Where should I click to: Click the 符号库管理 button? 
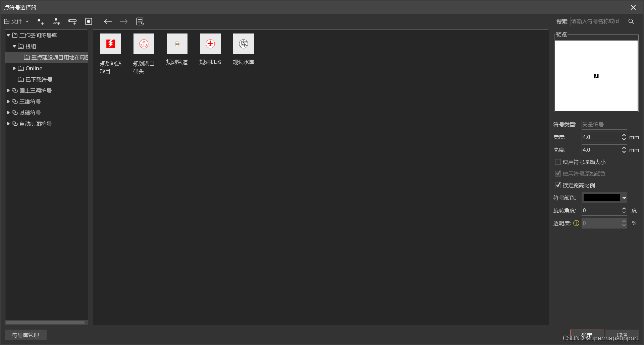(x=25, y=335)
